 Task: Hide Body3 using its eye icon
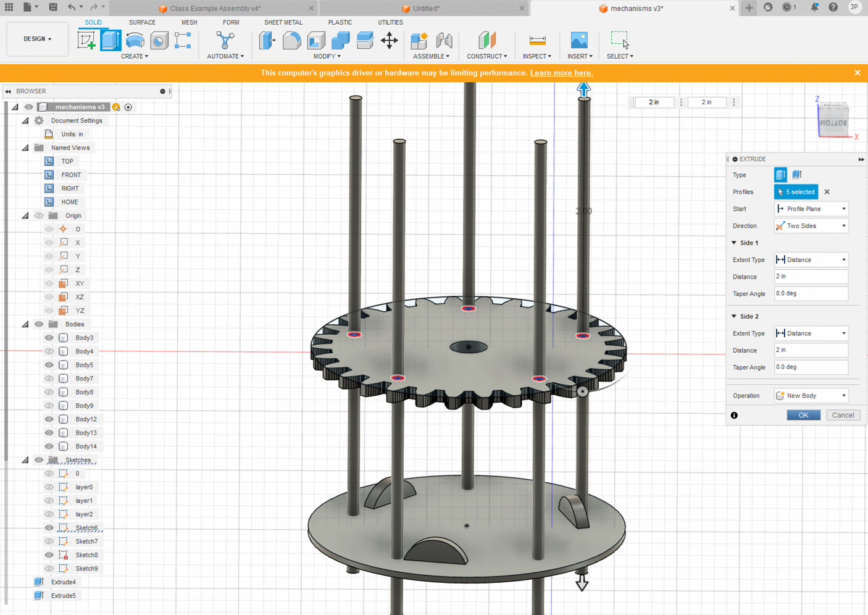pyautogui.click(x=49, y=338)
